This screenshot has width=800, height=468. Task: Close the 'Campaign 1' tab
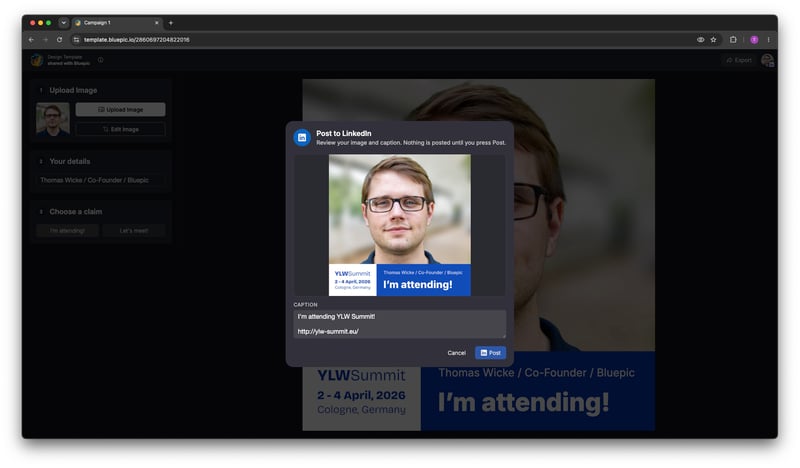[x=157, y=22]
